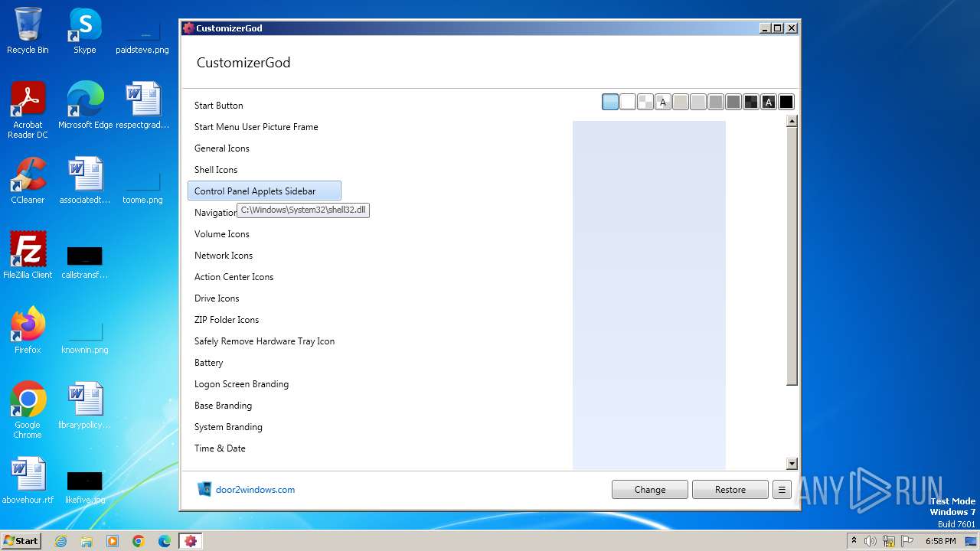Open FileZilla Client shortcut
Screen dimensions: 980x551
(28, 255)
